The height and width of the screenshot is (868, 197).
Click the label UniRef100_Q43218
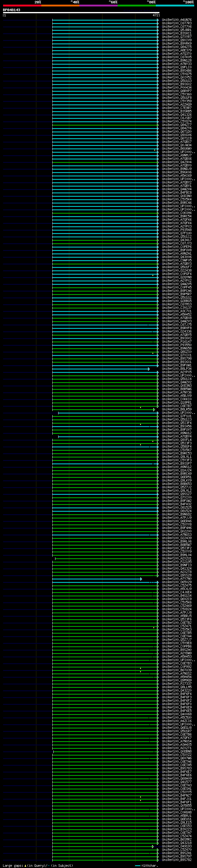coord(177,843)
